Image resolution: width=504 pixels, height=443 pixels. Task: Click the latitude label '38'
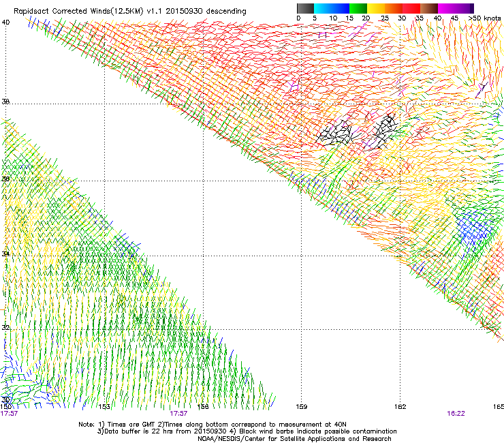5,102
